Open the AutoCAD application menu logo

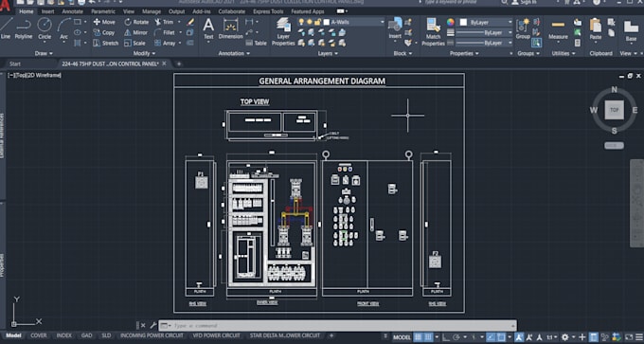[x=5, y=6]
